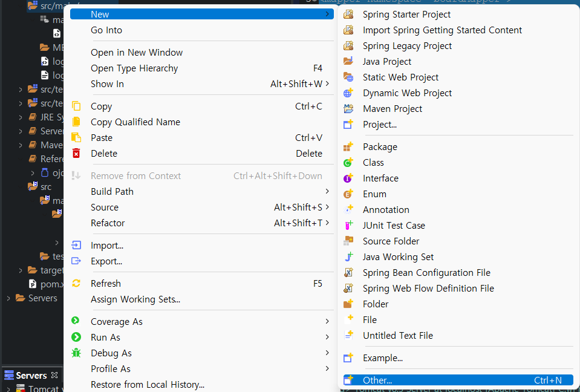The height and width of the screenshot is (392, 580).
Task: Click the Java Project folder icon
Action: 348,61
